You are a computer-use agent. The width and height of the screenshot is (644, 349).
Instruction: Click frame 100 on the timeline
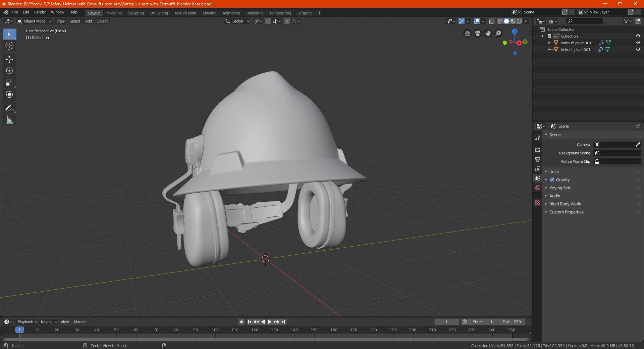click(x=215, y=330)
